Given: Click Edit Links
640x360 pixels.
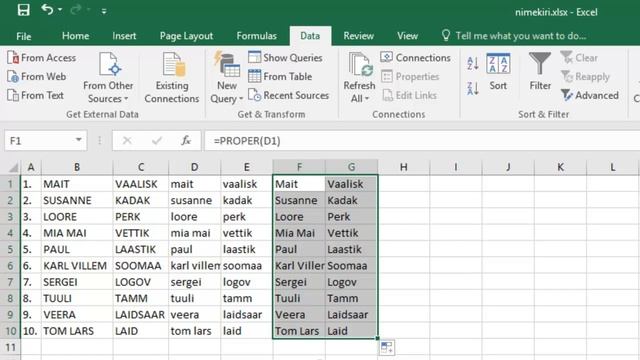Looking at the screenshot, I should tap(409, 96).
